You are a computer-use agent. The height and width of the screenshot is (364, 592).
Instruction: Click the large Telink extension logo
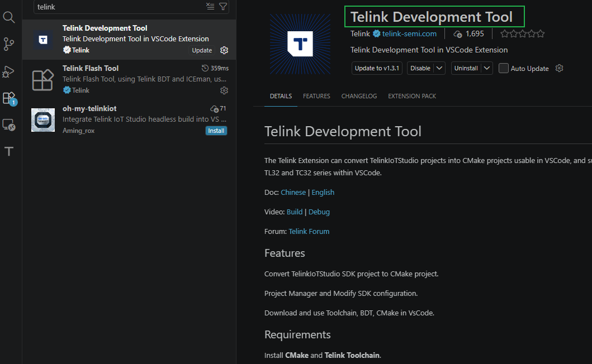pyautogui.click(x=300, y=44)
